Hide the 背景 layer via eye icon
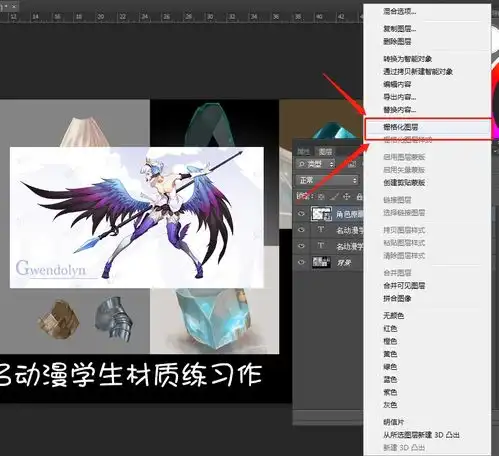Viewport: 499px width, 456px height. [301, 262]
